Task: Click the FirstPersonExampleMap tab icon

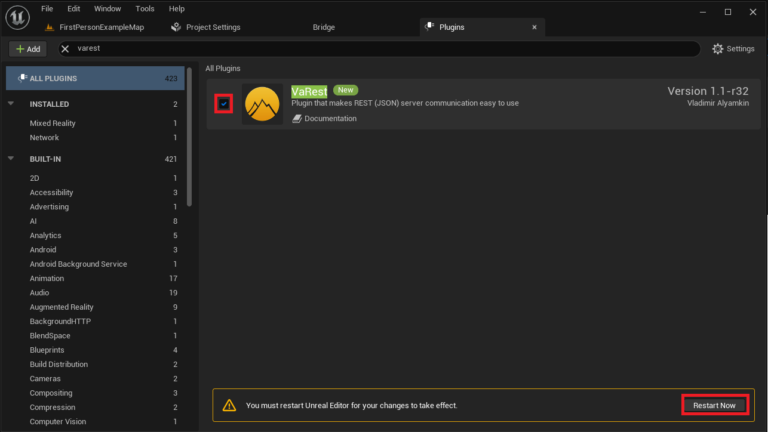Action: click(x=49, y=27)
